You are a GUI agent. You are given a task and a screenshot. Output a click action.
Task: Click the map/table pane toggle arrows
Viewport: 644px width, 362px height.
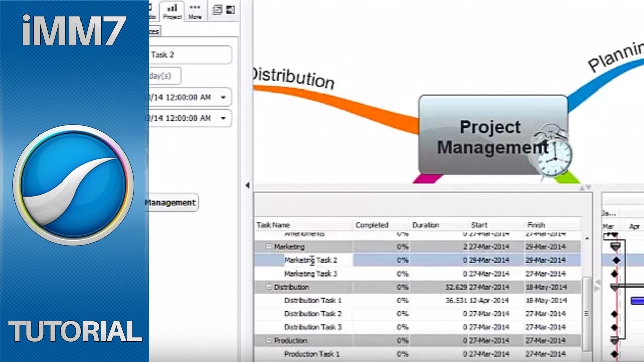click(x=585, y=188)
